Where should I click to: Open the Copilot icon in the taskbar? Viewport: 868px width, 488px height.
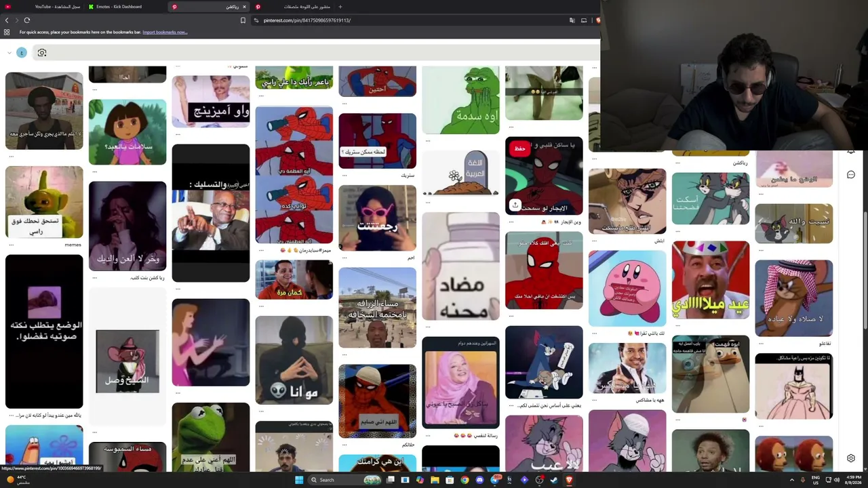point(420,480)
